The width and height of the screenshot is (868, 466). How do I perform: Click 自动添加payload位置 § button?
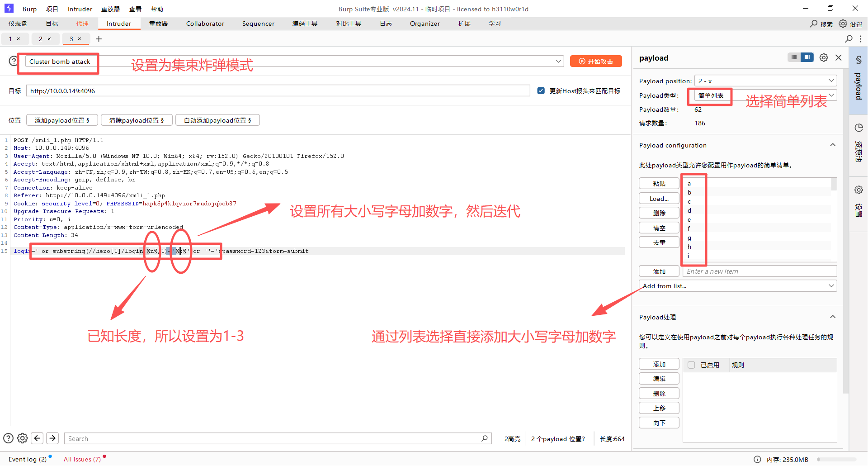(217, 120)
